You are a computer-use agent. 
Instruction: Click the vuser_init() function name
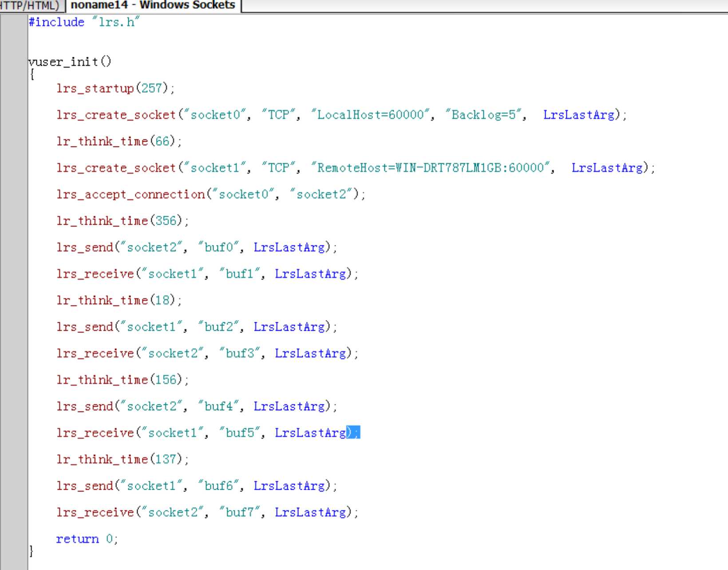[x=70, y=61]
